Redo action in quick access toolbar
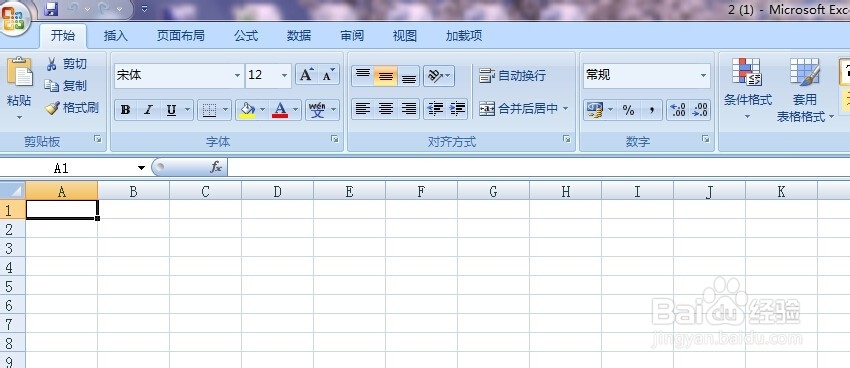The height and width of the screenshot is (368, 850). tap(105, 9)
